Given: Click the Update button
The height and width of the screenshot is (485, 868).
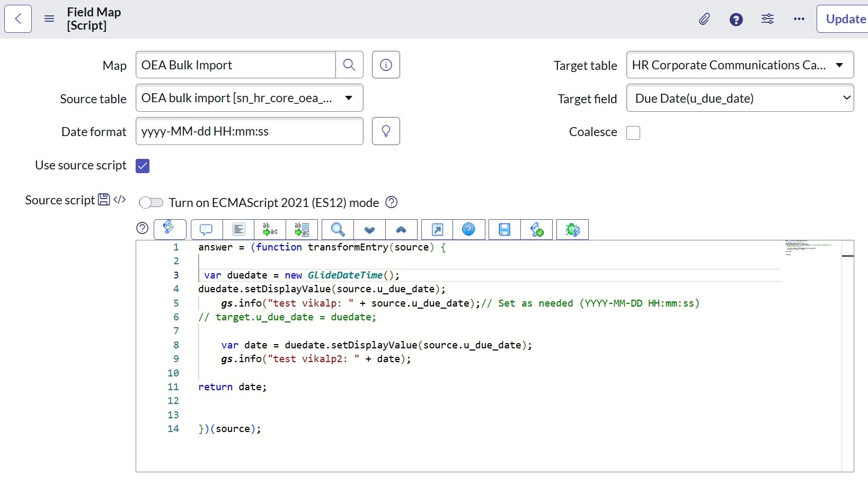Looking at the screenshot, I should pyautogui.click(x=845, y=19).
